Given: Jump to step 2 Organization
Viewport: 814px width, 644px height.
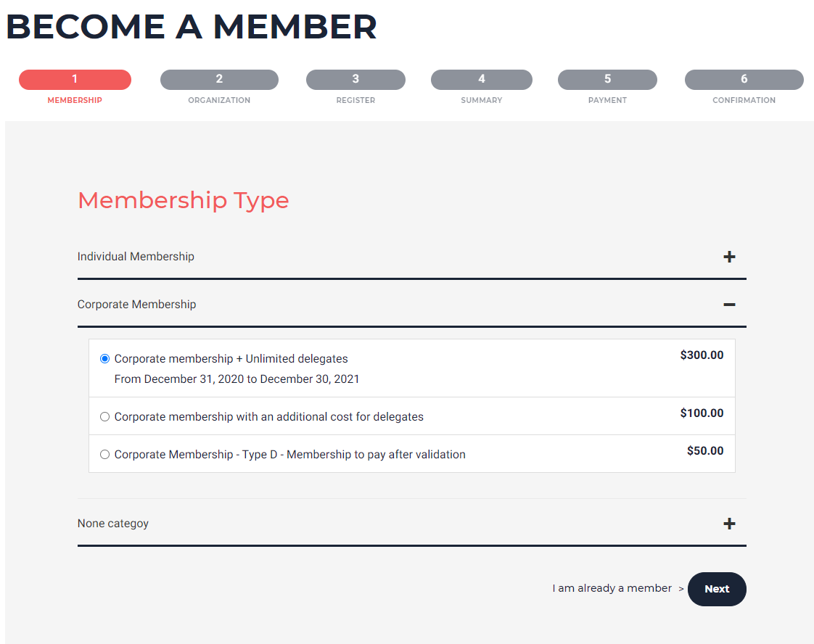Looking at the screenshot, I should click(x=219, y=80).
